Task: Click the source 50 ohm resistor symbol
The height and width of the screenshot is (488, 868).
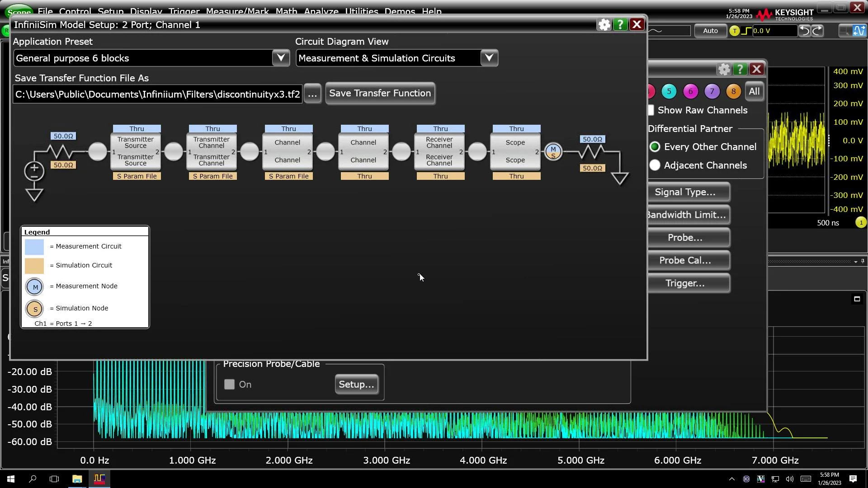Action: pos(60,151)
